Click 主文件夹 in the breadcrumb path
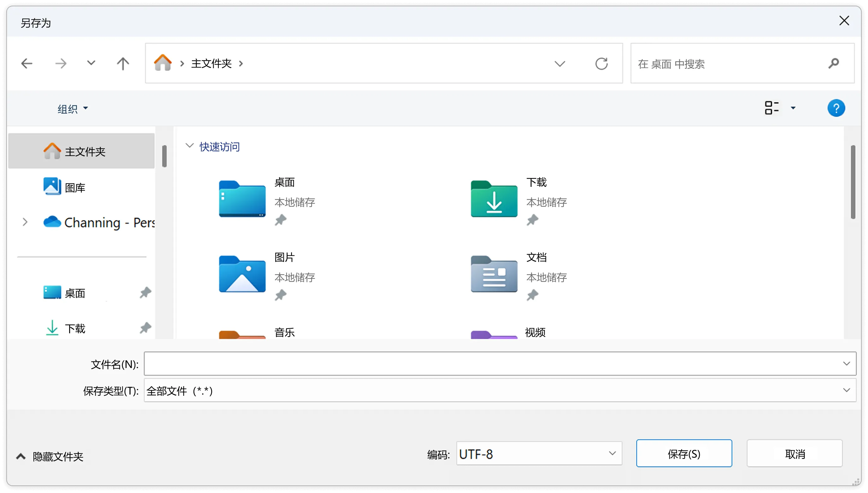Image resolution: width=868 pixels, height=493 pixels. [211, 63]
